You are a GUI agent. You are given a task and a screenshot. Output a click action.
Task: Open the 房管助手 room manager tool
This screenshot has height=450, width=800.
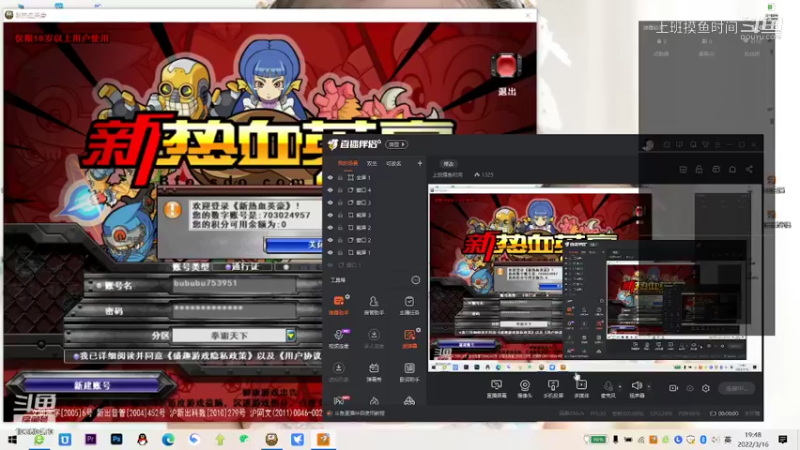pyautogui.click(x=374, y=305)
